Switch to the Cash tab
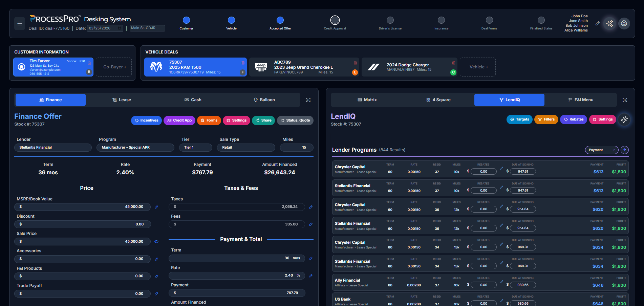This screenshot has width=644, height=306. (x=193, y=100)
